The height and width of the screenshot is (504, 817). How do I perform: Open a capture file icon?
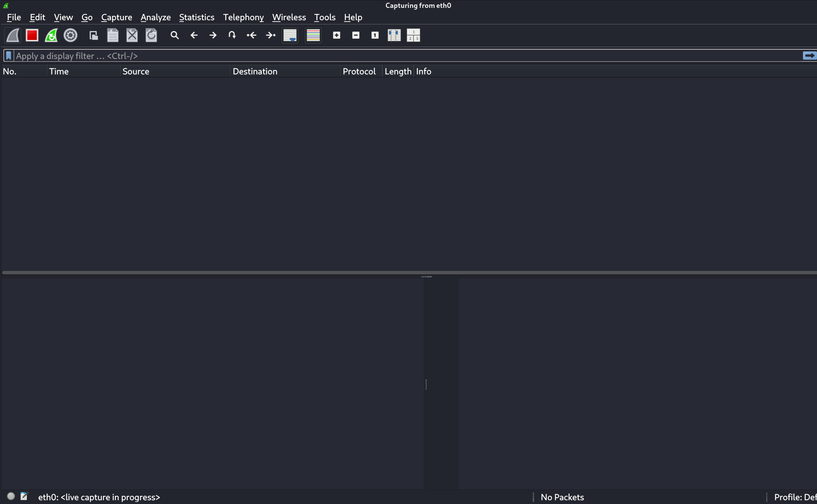(94, 35)
